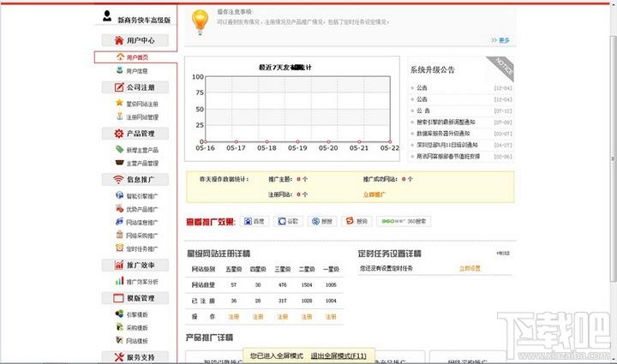
Task: Select the globe icon for 智能引擎推广
Action: [x=120, y=195]
